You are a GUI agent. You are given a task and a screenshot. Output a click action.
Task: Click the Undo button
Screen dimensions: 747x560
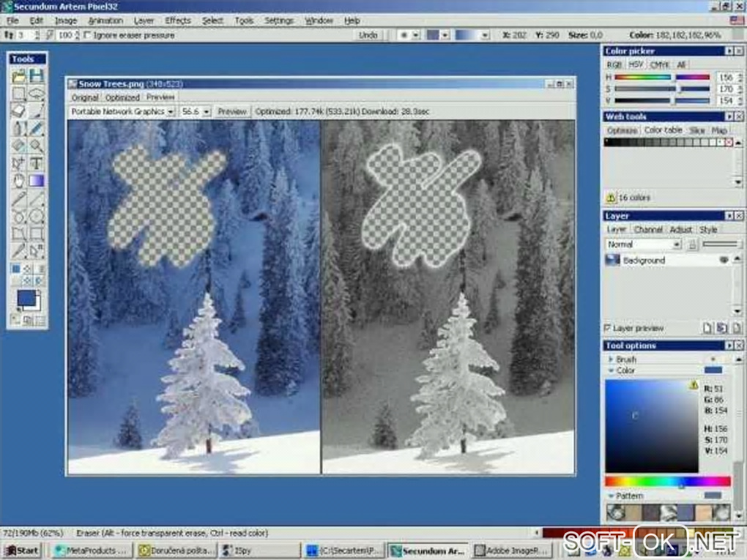368,35
